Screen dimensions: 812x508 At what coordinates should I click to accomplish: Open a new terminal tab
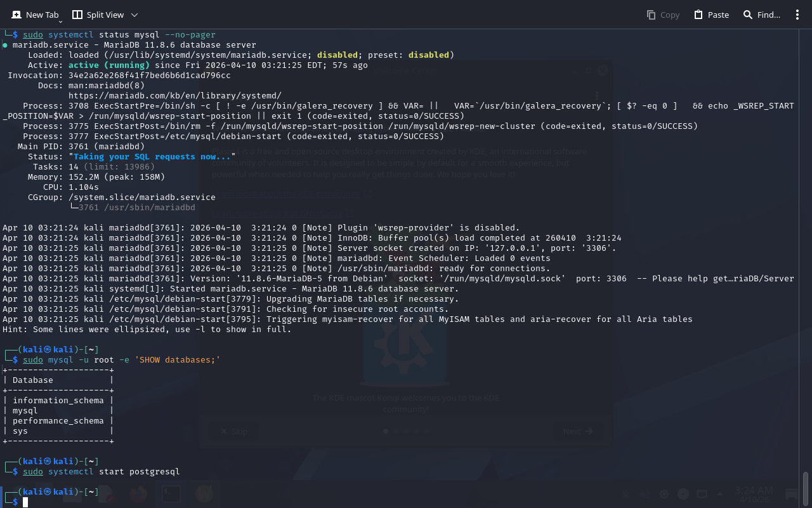pyautogui.click(x=36, y=15)
